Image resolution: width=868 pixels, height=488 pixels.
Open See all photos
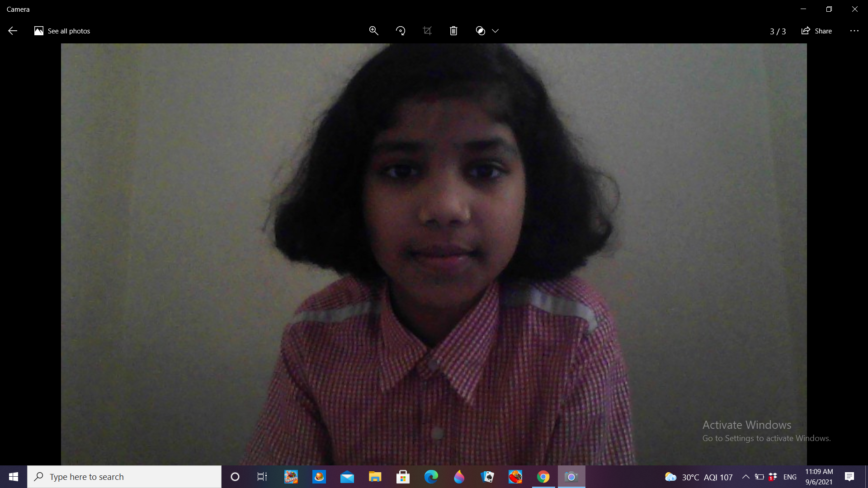click(x=62, y=31)
